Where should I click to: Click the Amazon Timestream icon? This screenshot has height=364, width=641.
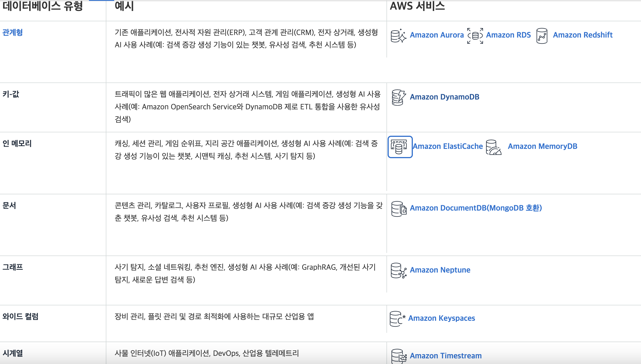tap(399, 356)
